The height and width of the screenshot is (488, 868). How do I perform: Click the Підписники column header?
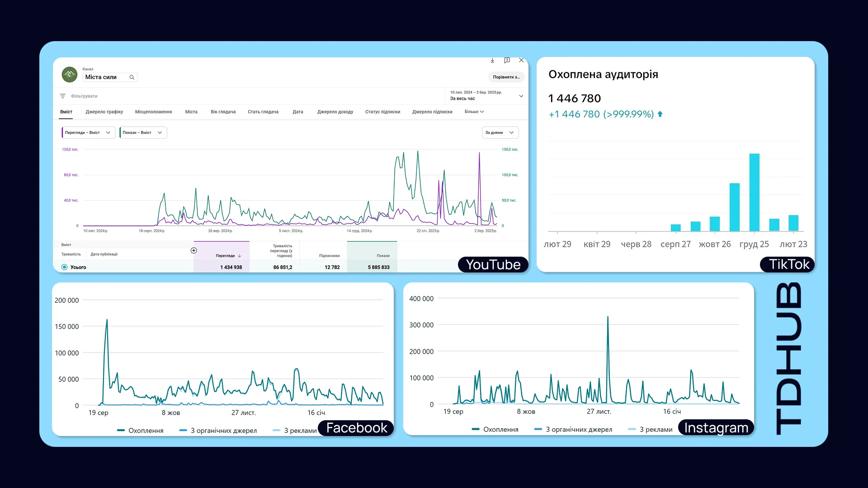[329, 256]
